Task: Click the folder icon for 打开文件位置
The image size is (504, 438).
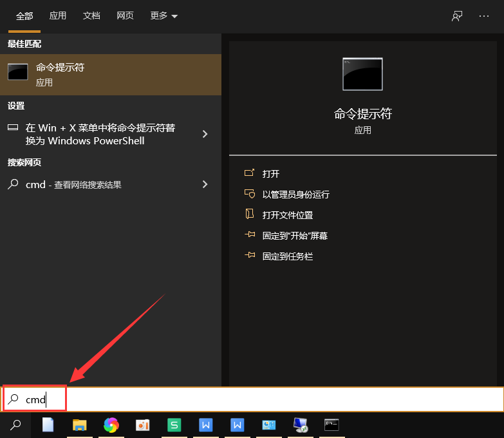Action: (250, 214)
